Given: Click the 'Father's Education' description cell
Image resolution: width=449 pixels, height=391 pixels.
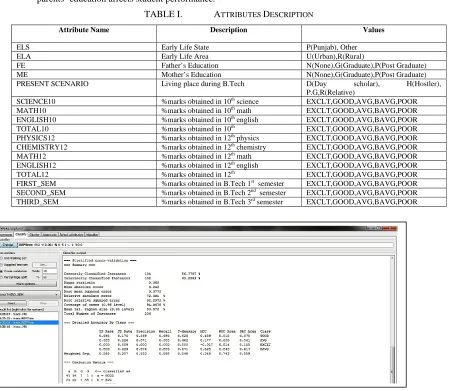Looking at the screenshot, I should tap(229, 65).
